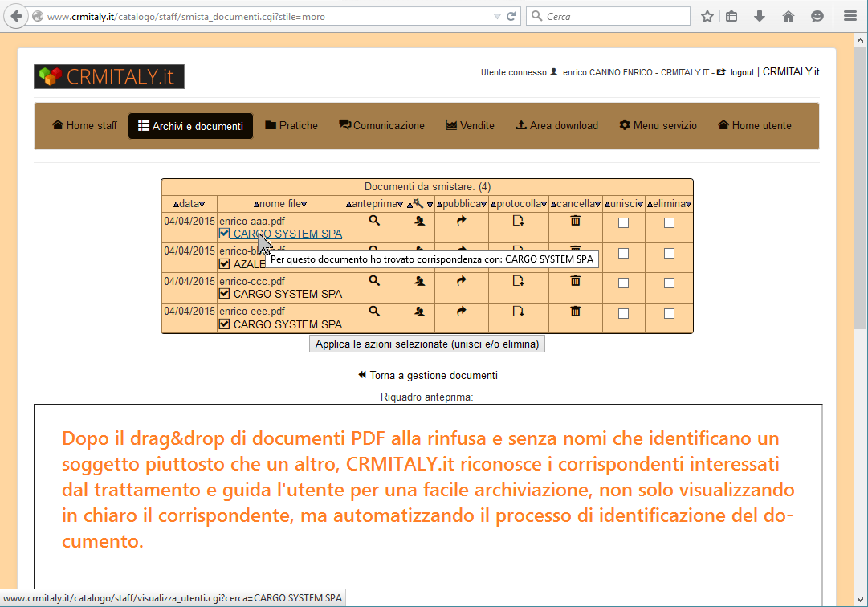Open the Home staff menu
868x607 pixels.
click(x=84, y=125)
